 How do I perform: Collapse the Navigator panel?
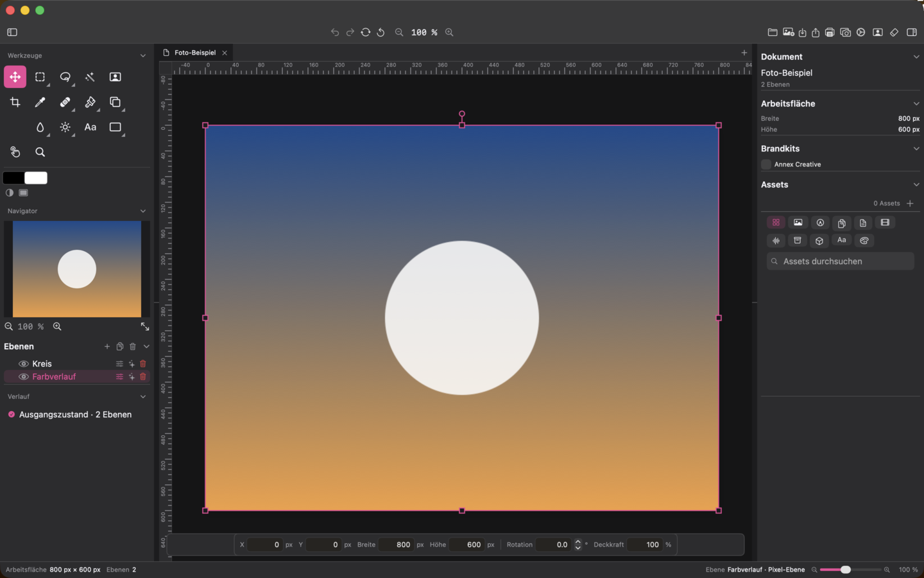pyautogui.click(x=143, y=211)
